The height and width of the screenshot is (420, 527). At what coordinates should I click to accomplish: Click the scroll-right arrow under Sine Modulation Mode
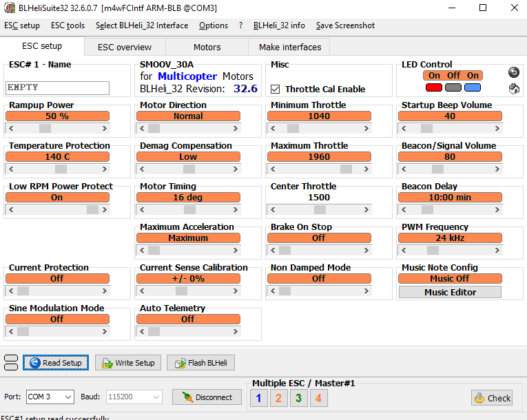[105, 332]
